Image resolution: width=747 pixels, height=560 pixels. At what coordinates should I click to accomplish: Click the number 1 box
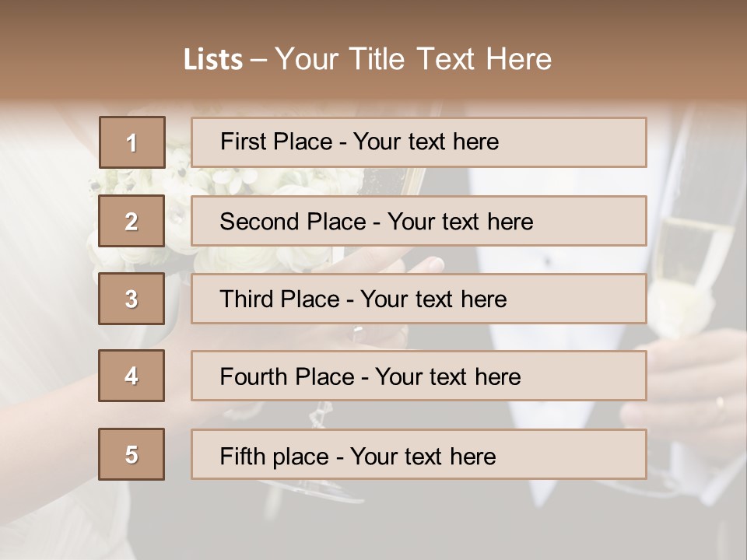[132, 142]
